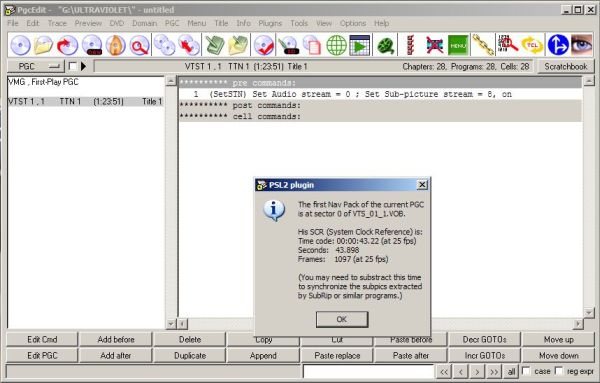Viewport: 600px width, 383px height.
Task: Click the Move down button
Action: coord(559,355)
